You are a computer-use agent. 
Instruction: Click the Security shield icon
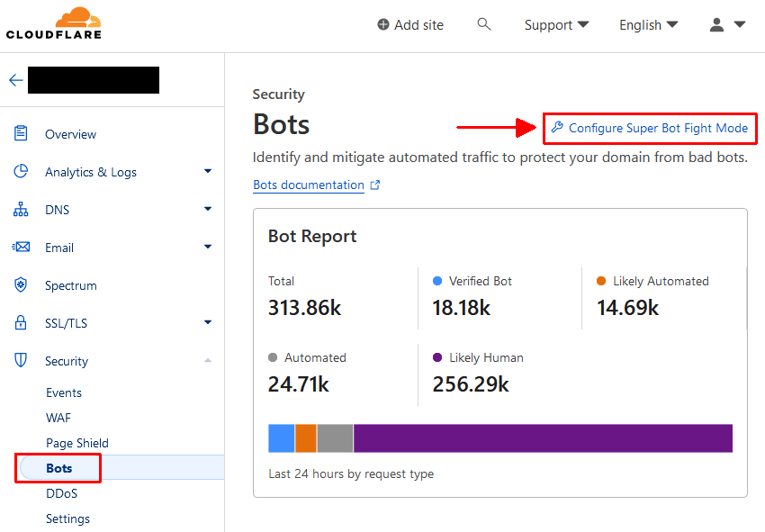tap(21, 360)
